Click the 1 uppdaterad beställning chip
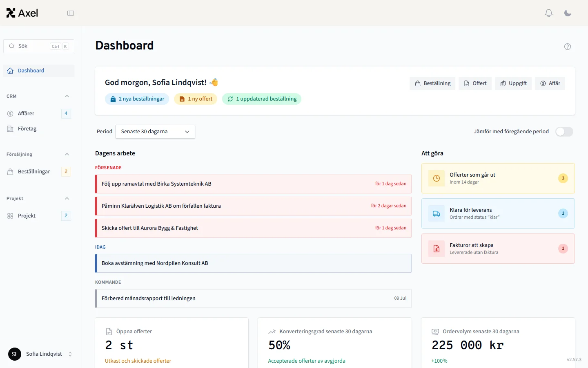 (262, 99)
